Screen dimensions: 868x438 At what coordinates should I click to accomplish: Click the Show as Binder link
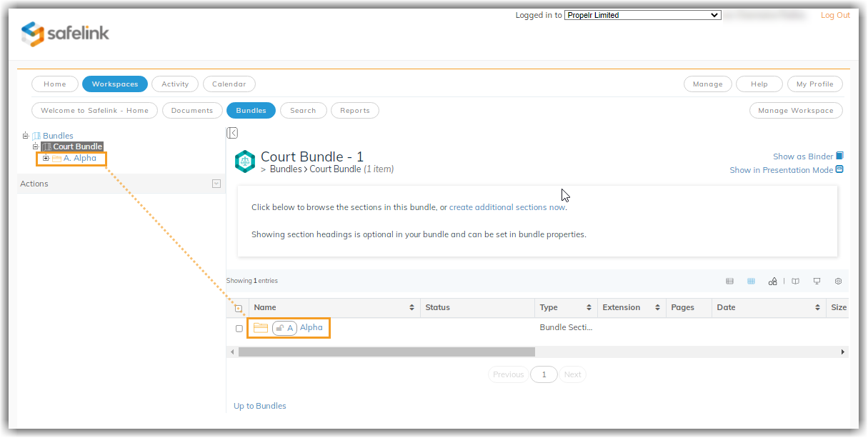(803, 156)
